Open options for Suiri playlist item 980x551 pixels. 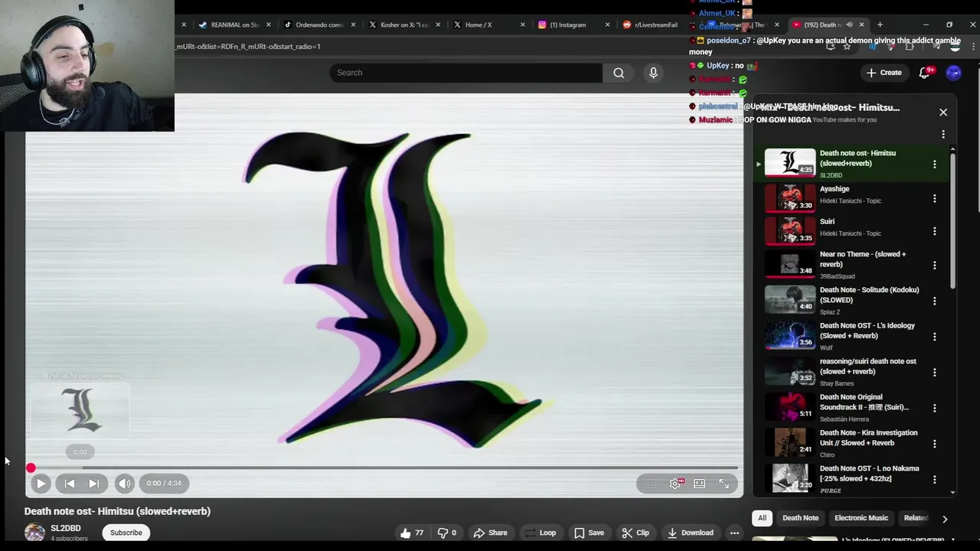(934, 231)
